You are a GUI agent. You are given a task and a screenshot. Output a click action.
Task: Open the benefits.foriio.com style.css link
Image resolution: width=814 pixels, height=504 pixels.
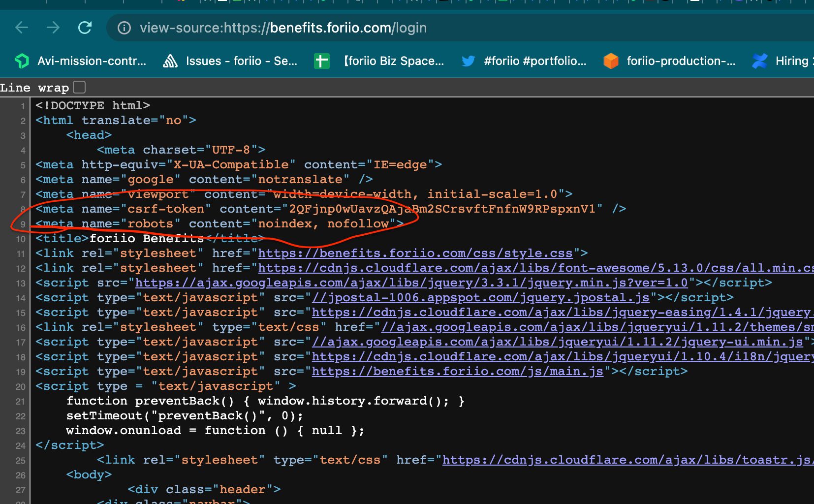pyautogui.click(x=415, y=253)
